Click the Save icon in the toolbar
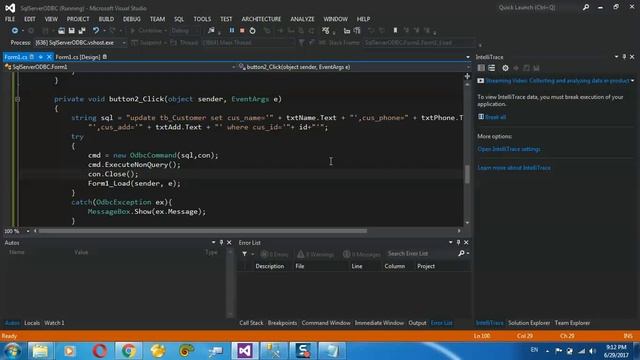Screen dimensions: 640x360 71,31
